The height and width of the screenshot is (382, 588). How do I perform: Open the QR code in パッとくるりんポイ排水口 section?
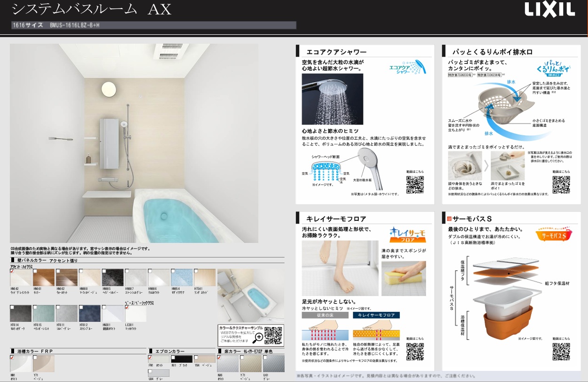(561, 184)
